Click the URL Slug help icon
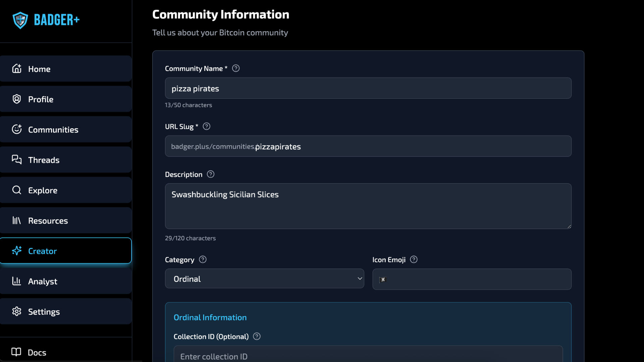The image size is (644, 362). click(x=207, y=126)
